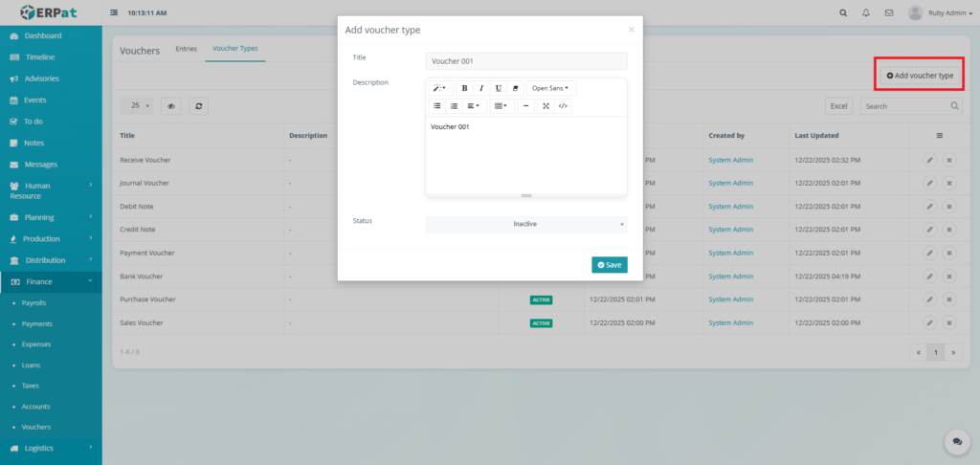Go to the next page of results
The height and width of the screenshot is (465, 980).
[953, 352]
